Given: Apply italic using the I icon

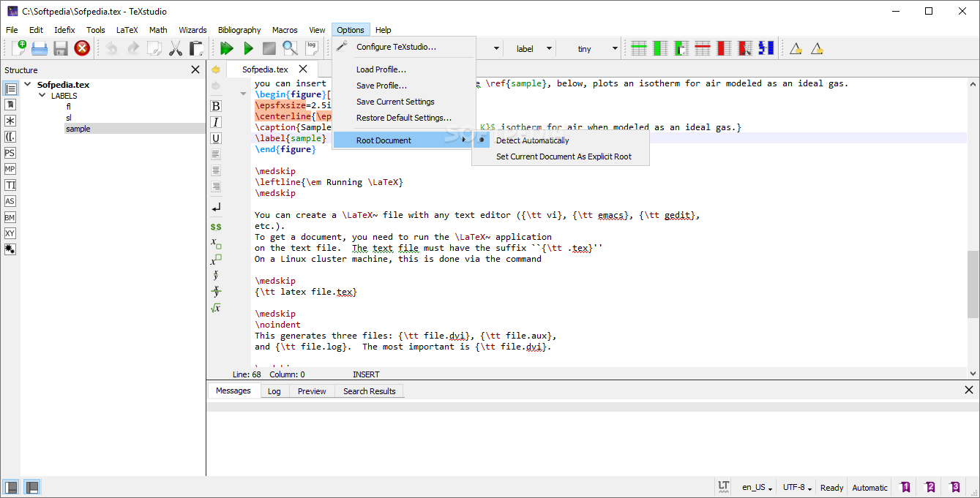Looking at the screenshot, I should [x=216, y=122].
